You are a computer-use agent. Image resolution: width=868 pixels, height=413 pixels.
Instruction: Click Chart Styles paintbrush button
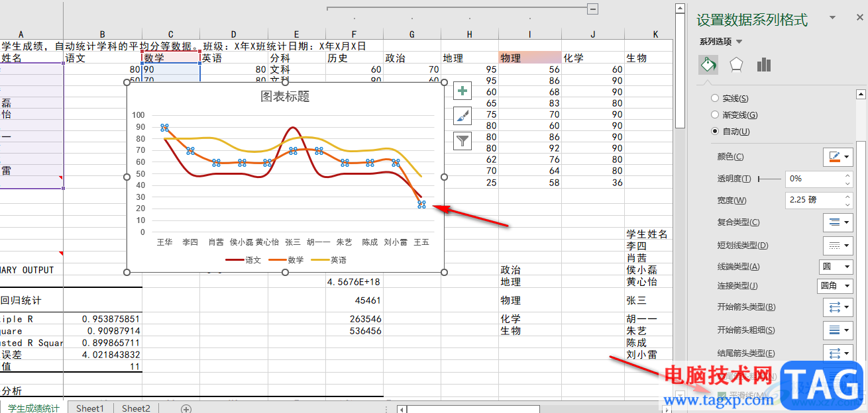pyautogui.click(x=462, y=116)
